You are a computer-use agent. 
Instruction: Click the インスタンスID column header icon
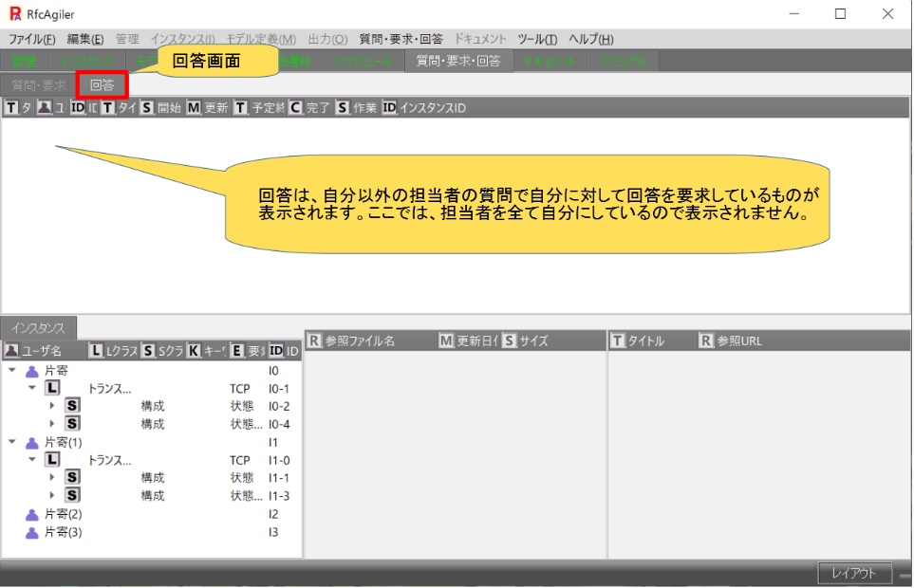389,108
